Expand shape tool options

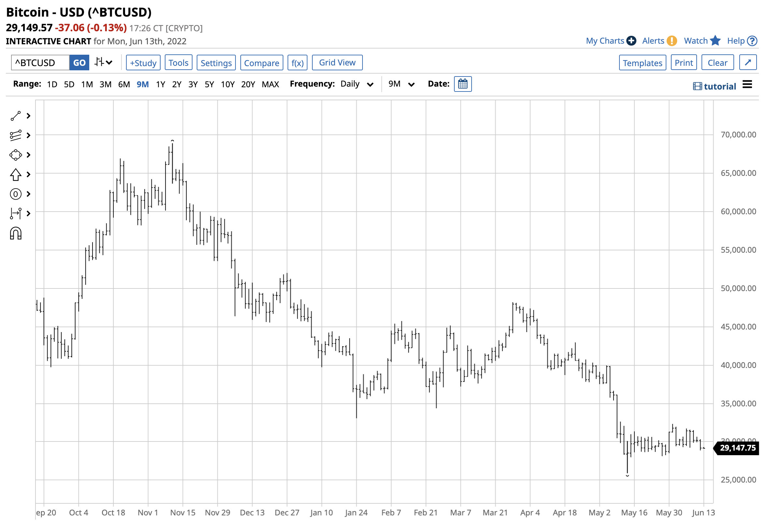pyautogui.click(x=29, y=155)
